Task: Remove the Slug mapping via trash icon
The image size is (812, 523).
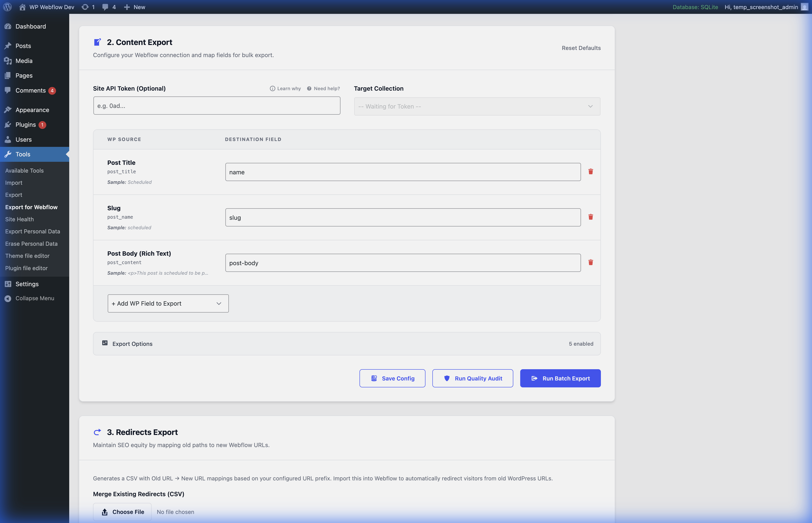Action: tap(591, 217)
